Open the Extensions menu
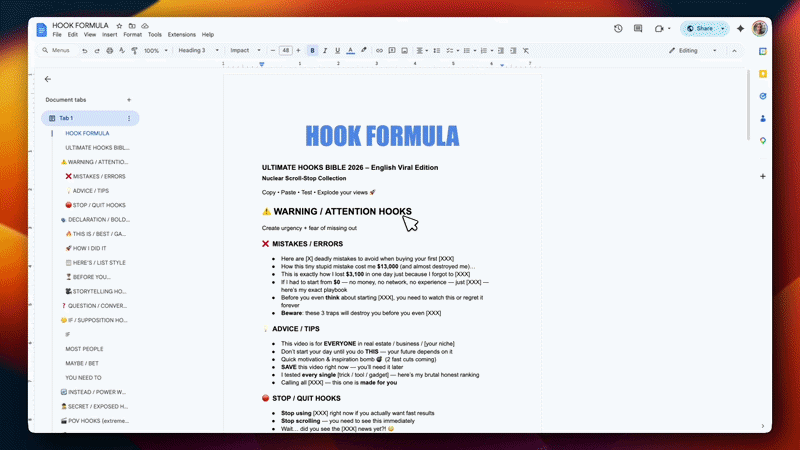The height and width of the screenshot is (450, 800). [x=182, y=34]
